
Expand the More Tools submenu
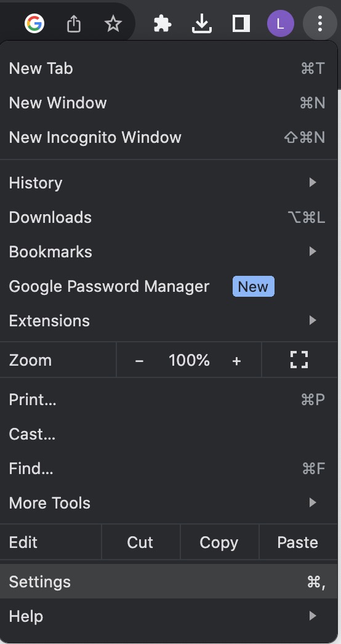click(169, 503)
